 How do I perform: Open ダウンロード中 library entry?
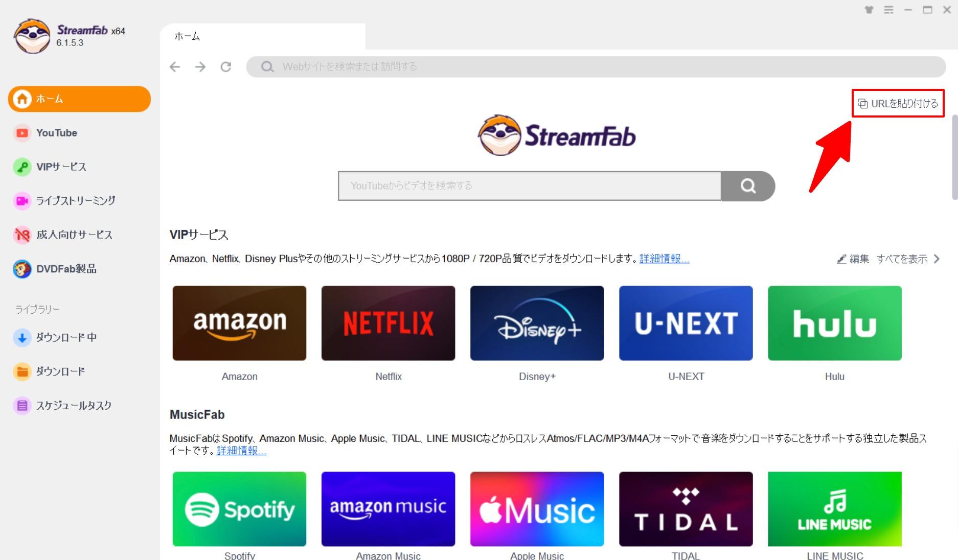pyautogui.click(x=66, y=337)
